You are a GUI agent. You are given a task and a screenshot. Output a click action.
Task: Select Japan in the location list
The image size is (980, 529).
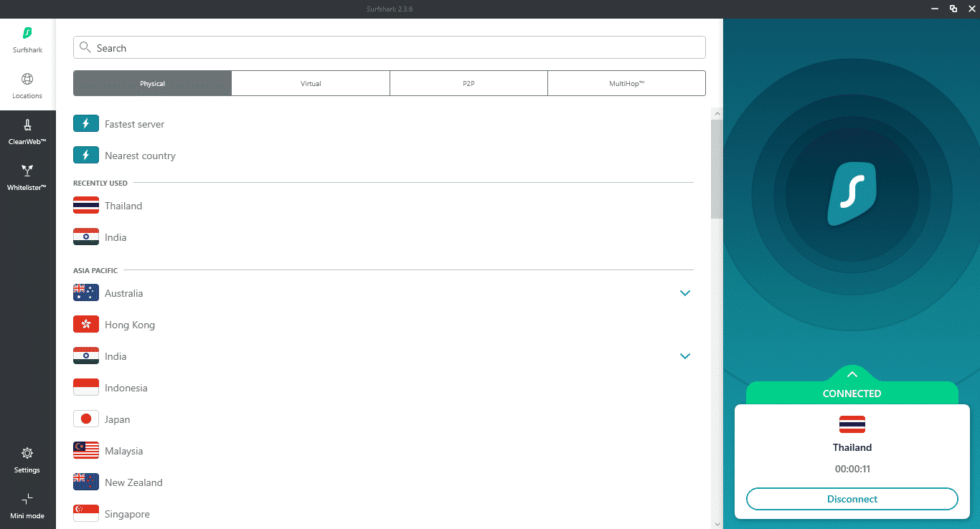pos(383,419)
